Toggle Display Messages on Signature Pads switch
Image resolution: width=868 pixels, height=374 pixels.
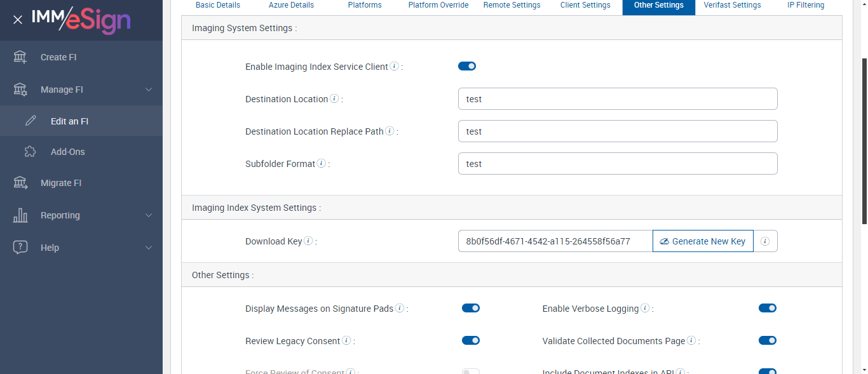pos(471,308)
